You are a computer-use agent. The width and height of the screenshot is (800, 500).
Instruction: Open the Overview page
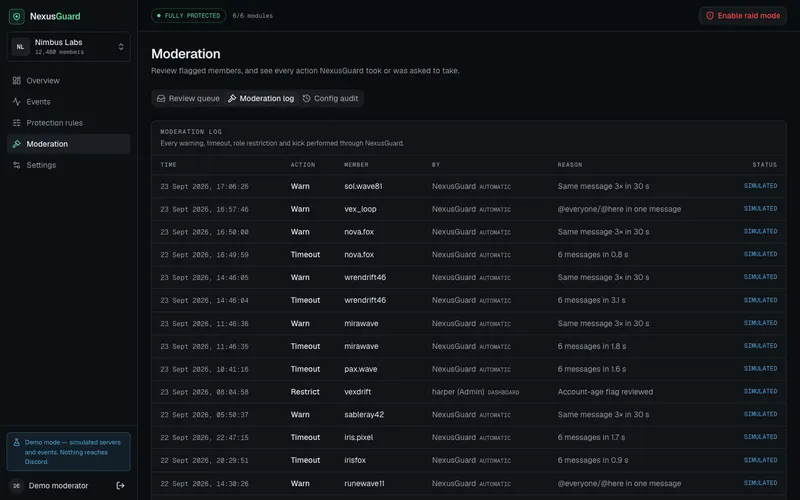click(68, 81)
